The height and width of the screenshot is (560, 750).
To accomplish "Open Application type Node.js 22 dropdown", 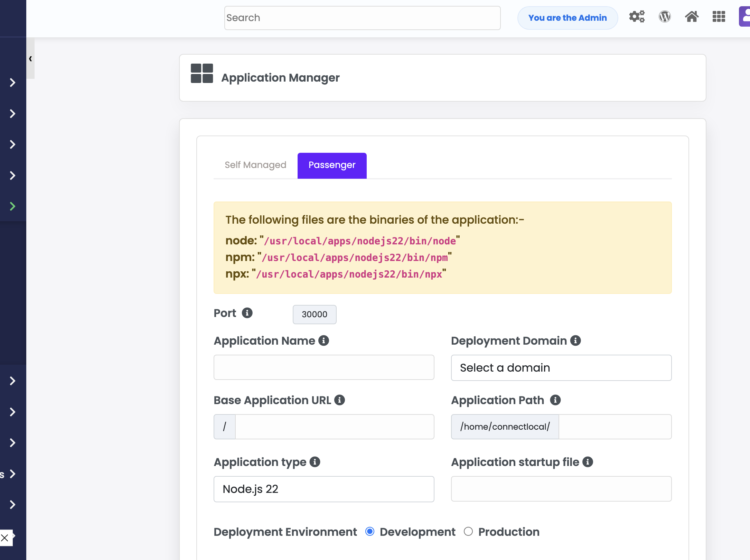I will [x=324, y=489].
